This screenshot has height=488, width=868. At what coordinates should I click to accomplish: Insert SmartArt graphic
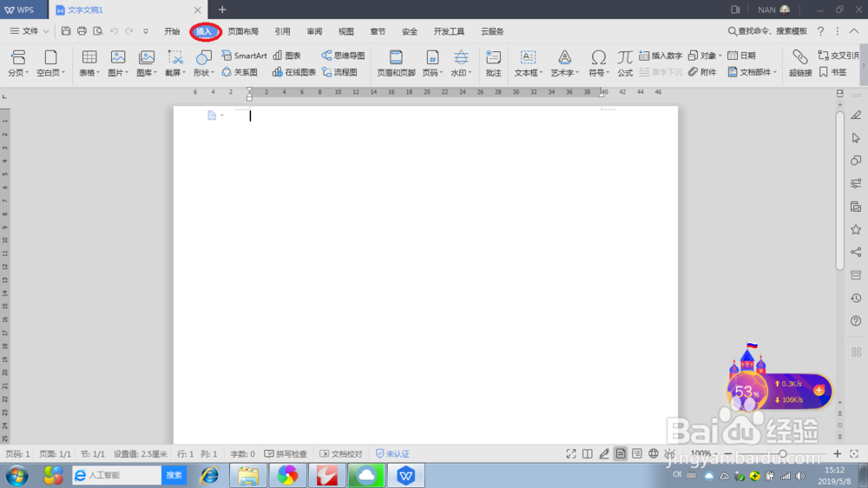(x=244, y=56)
